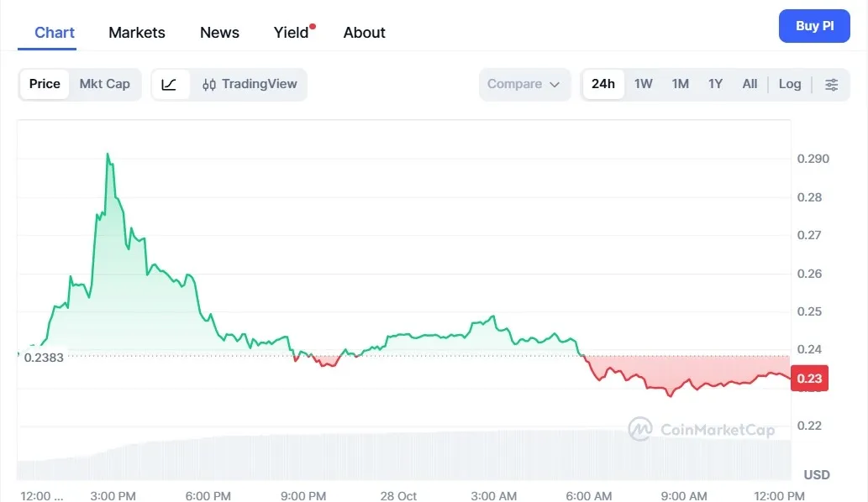Keep the Price view selected
This screenshot has width=868, height=502.
tap(45, 84)
